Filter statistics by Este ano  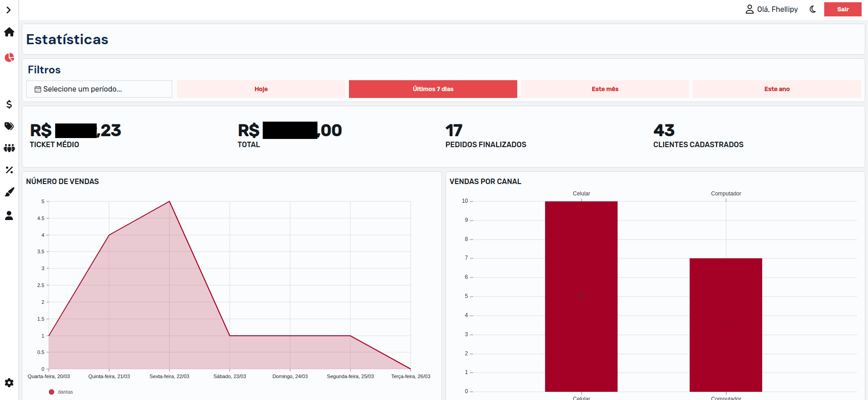click(777, 89)
